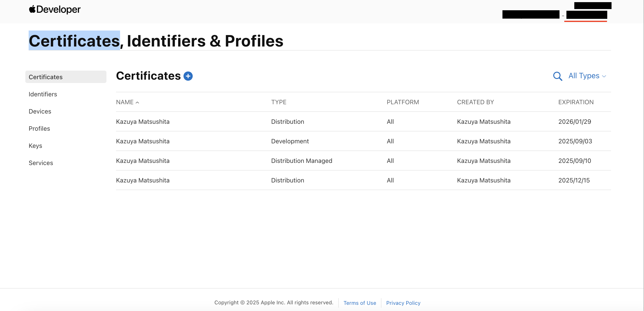Open the All Types filter dropdown
Viewport: 644px width, 311px height.
(x=587, y=76)
